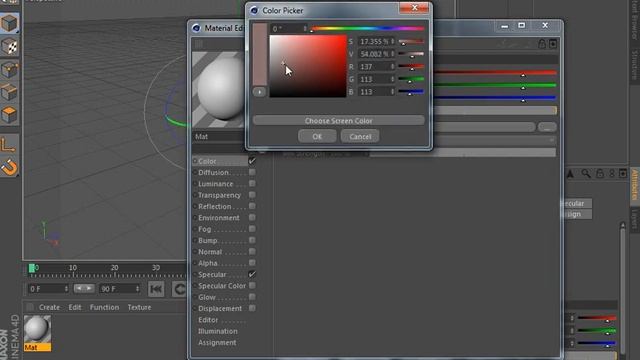The width and height of the screenshot is (640, 360).
Task: Enable the Diffusion channel checkbox
Action: [x=252, y=172]
